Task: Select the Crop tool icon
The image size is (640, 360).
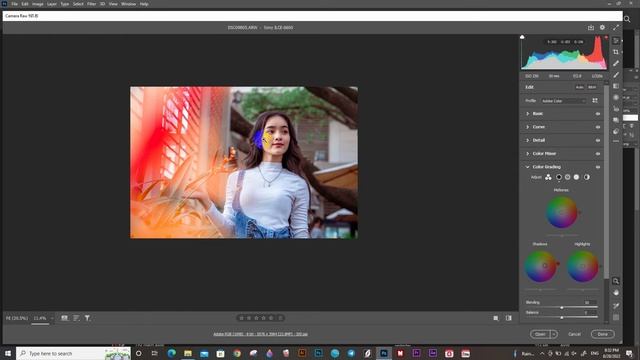Action: (x=616, y=52)
